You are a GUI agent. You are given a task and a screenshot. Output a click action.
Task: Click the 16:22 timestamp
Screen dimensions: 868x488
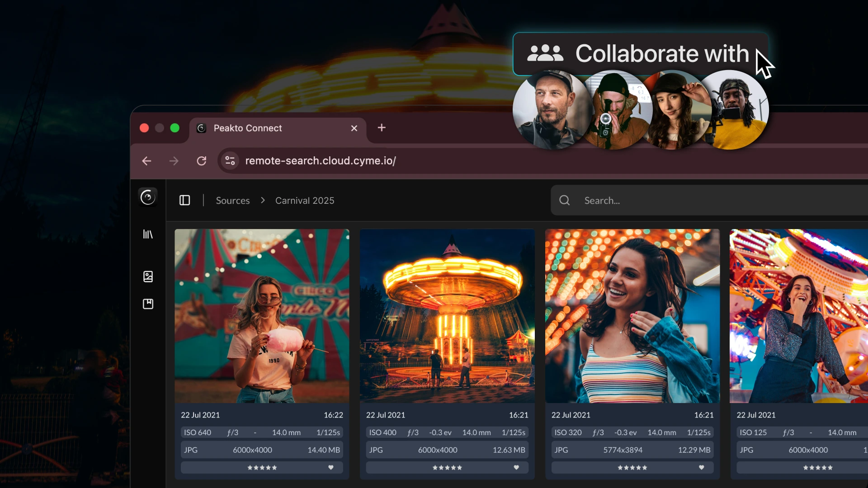point(334,415)
